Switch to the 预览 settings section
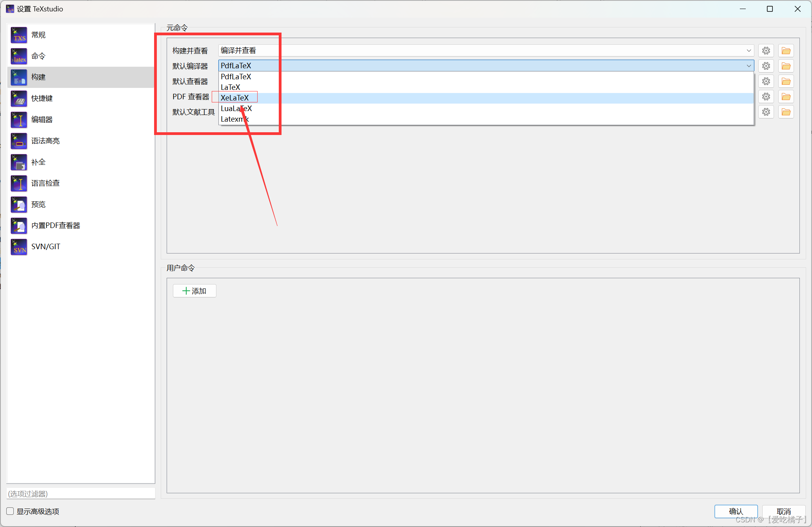This screenshot has height=527, width=812. tap(18, 204)
